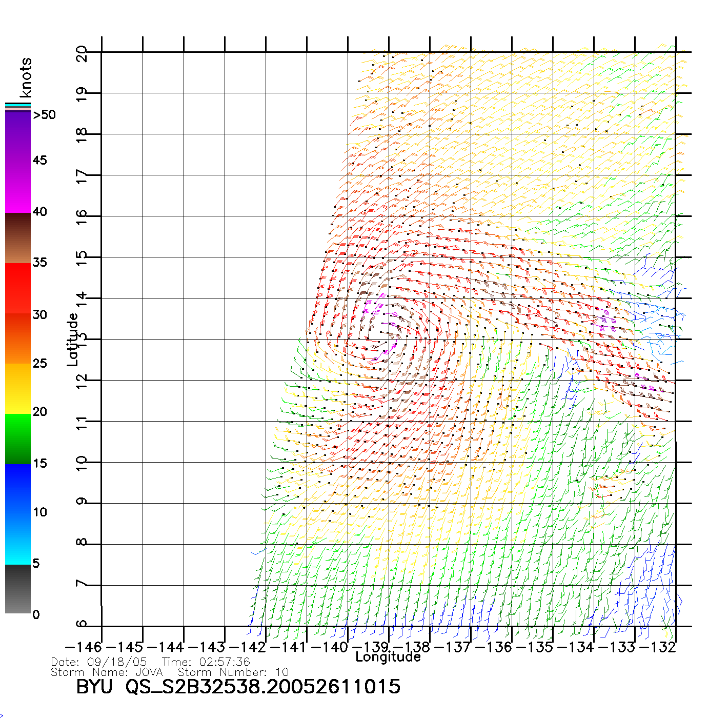Click the 6 latitude tick label
728x718 pixels.
(x=82, y=624)
